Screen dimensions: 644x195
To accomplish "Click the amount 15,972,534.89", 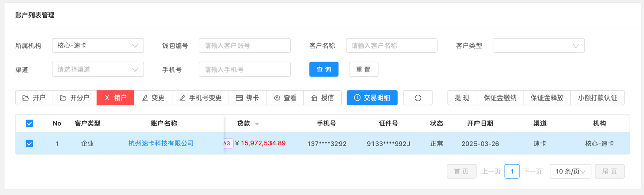I will point(263,143).
